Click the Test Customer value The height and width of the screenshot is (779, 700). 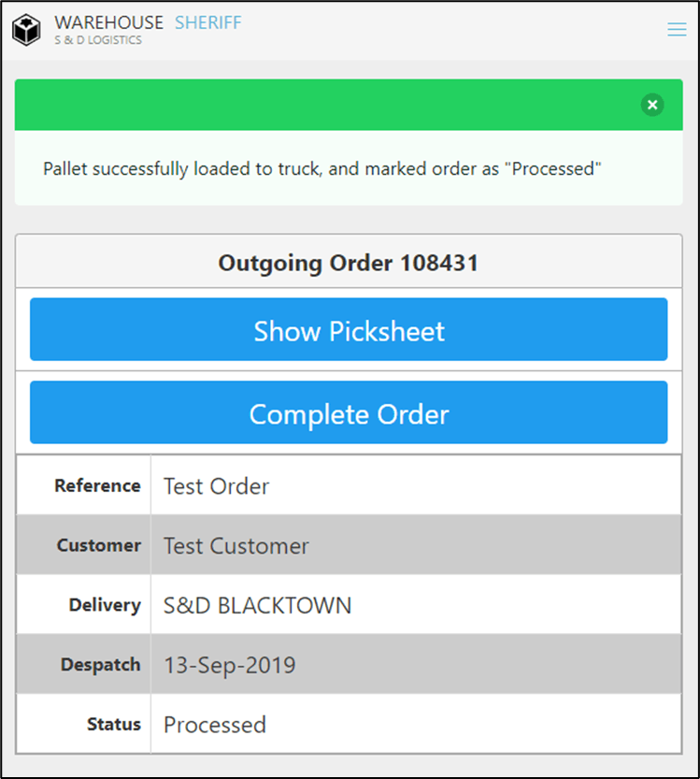tap(236, 546)
